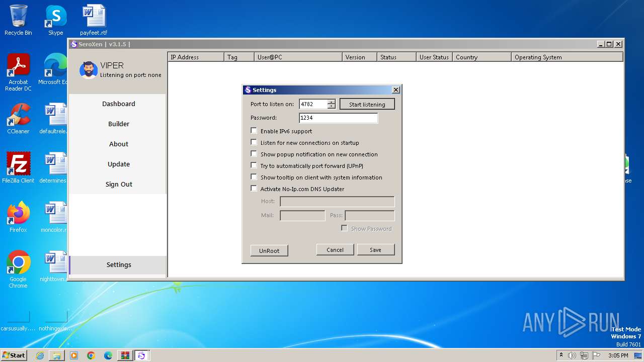
Task: Click the VIPER user avatar
Action: (x=89, y=70)
